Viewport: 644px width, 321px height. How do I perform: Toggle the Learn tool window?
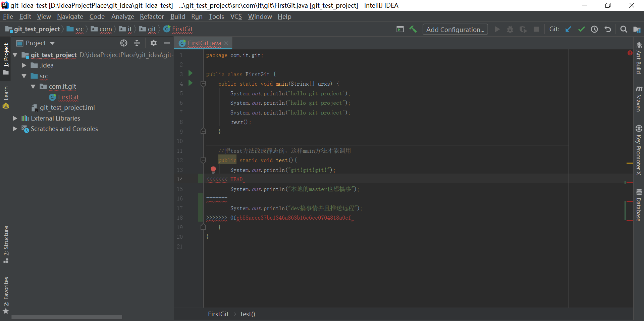(x=6, y=97)
